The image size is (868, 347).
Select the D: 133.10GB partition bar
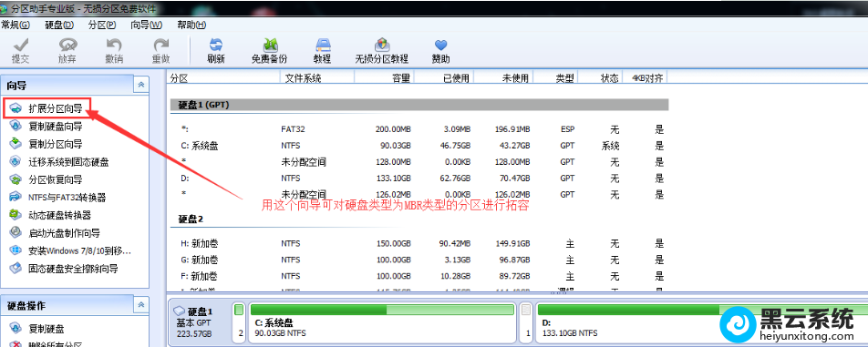pos(702,322)
